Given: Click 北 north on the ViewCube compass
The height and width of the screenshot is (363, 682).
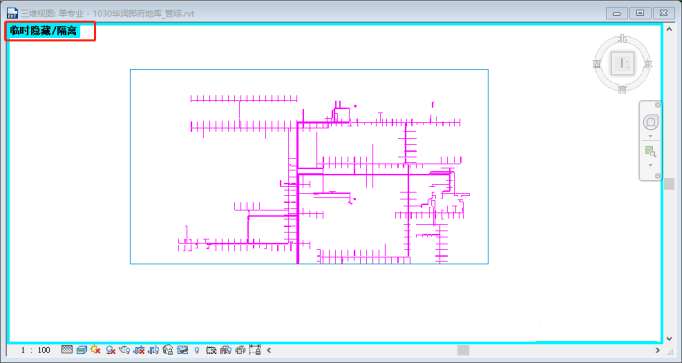Looking at the screenshot, I should 622,40.
